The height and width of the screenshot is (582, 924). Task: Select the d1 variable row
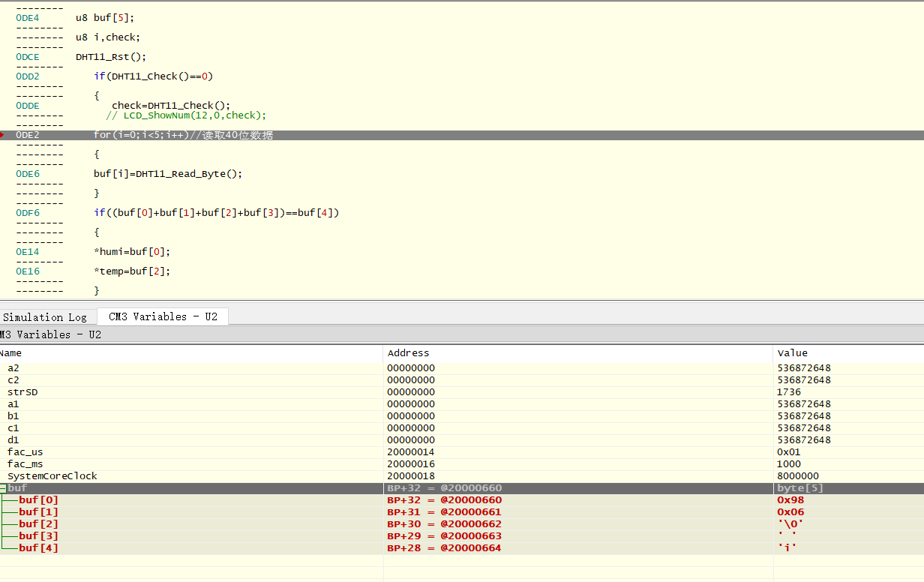point(462,440)
